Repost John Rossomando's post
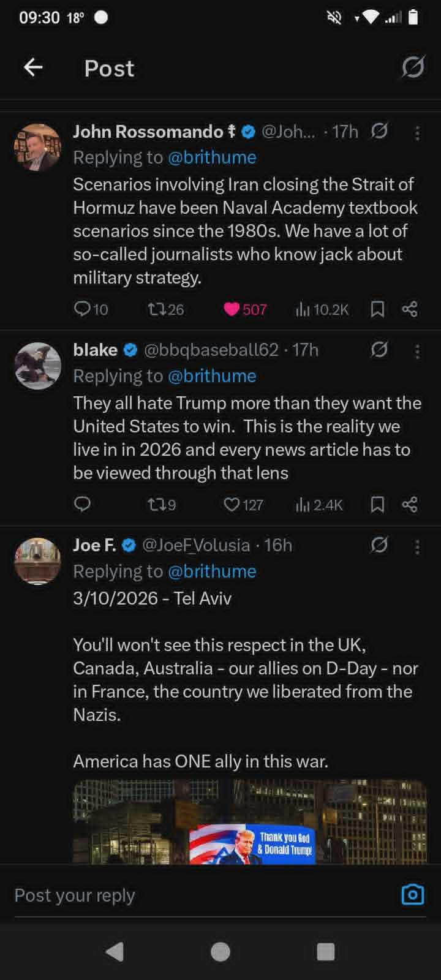The height and width of the screenshot is (980, 441). click(x=156, y=309)
